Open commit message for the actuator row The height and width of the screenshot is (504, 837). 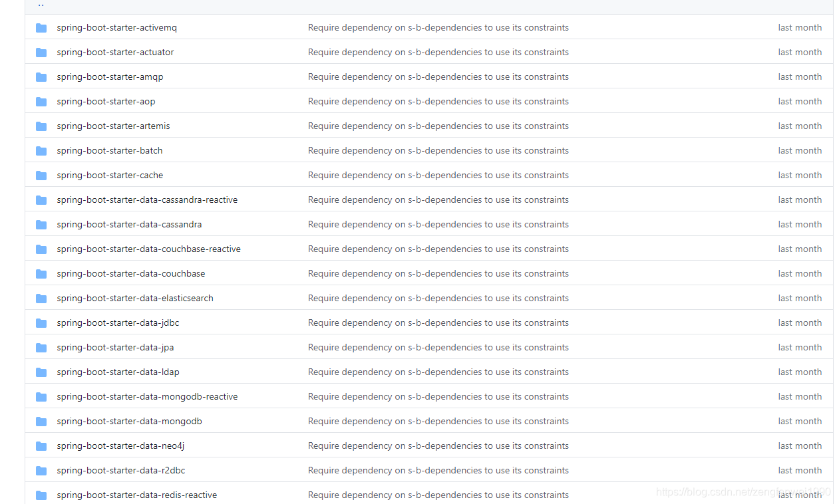click(438, 53)
